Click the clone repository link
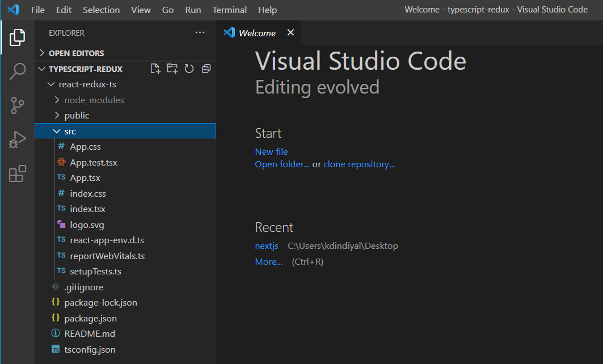Screen dimensions: 603x364 tap(359, 164)
